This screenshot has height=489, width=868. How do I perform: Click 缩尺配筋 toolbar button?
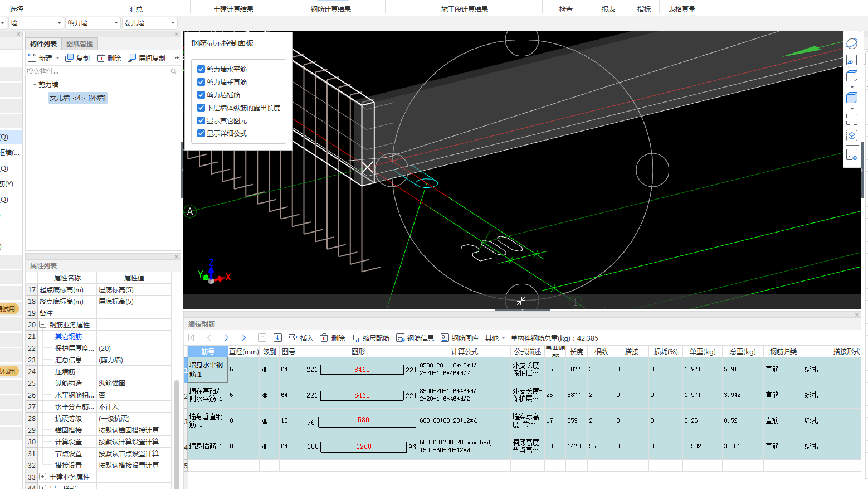[370, 338]
